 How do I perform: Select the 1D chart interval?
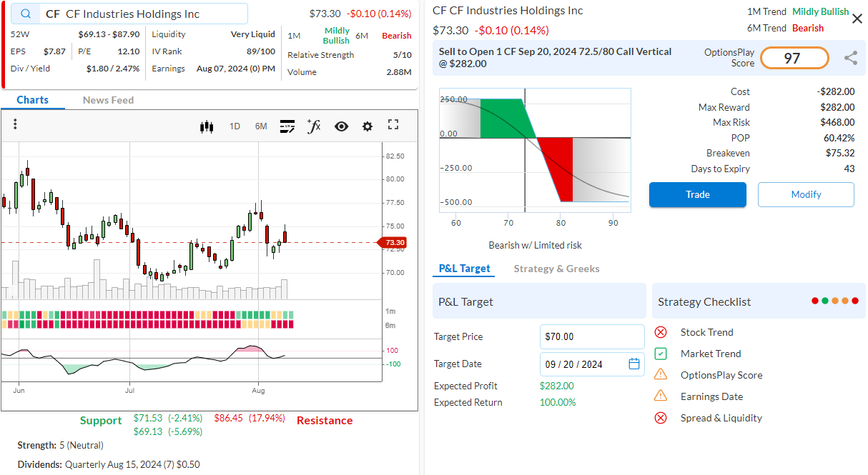[235, 126]
